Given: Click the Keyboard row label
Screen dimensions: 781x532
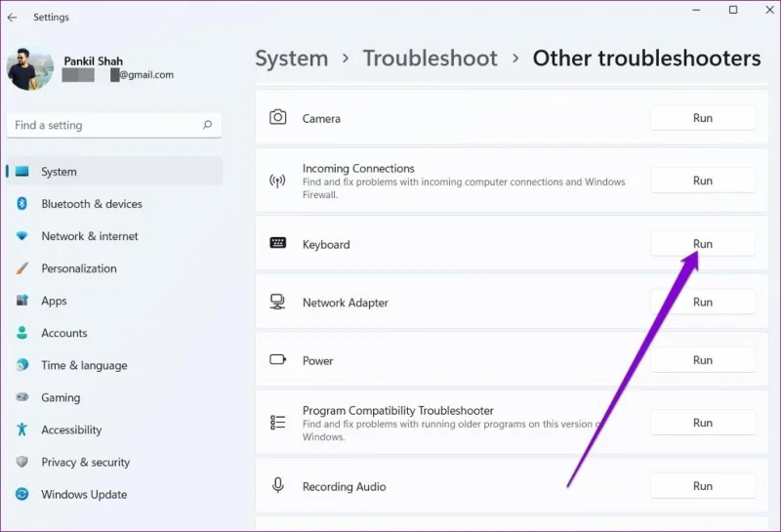Looking at the screenshot, I should point(326,245).
